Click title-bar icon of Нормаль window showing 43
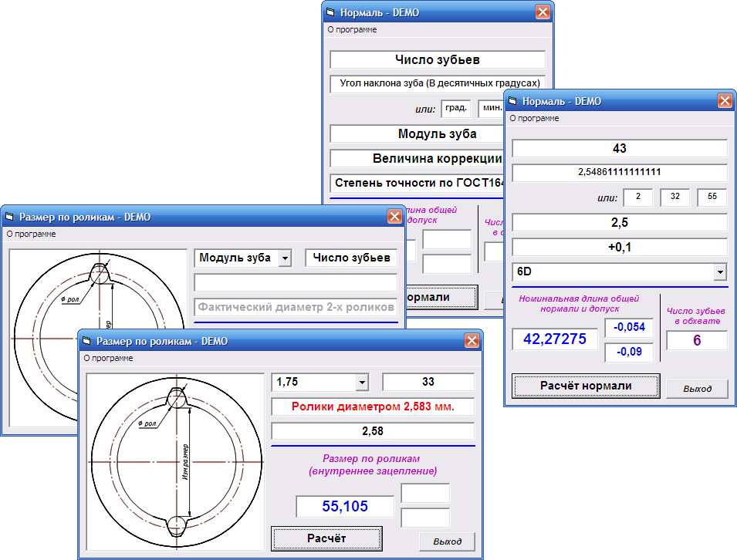This screenshot has height=560, width=737. (x=513, y=101)
